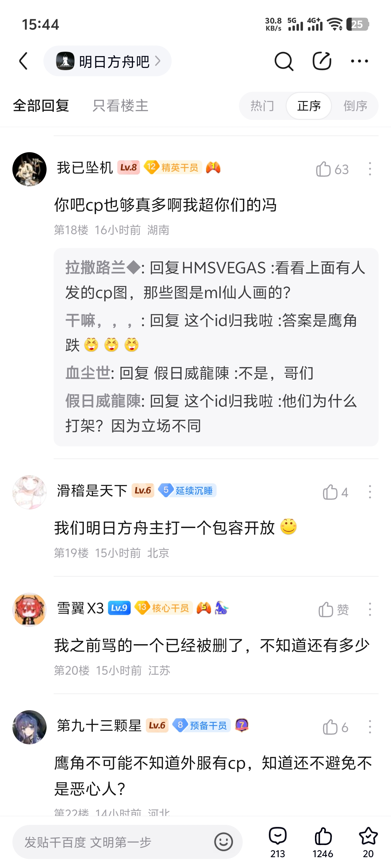
Task: Switch sort order to 倒序
Action: click(x=355, y=106)
